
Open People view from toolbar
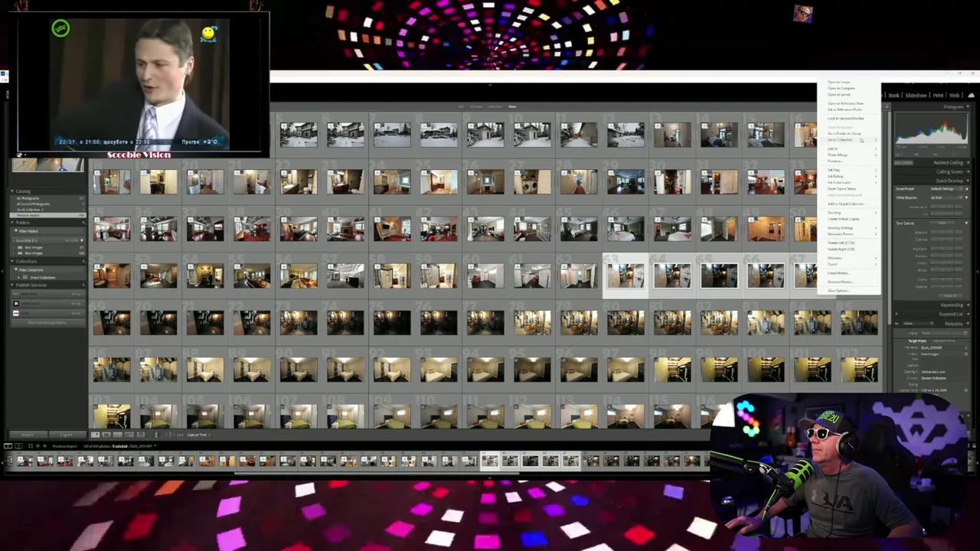click(x=141, y=435)
